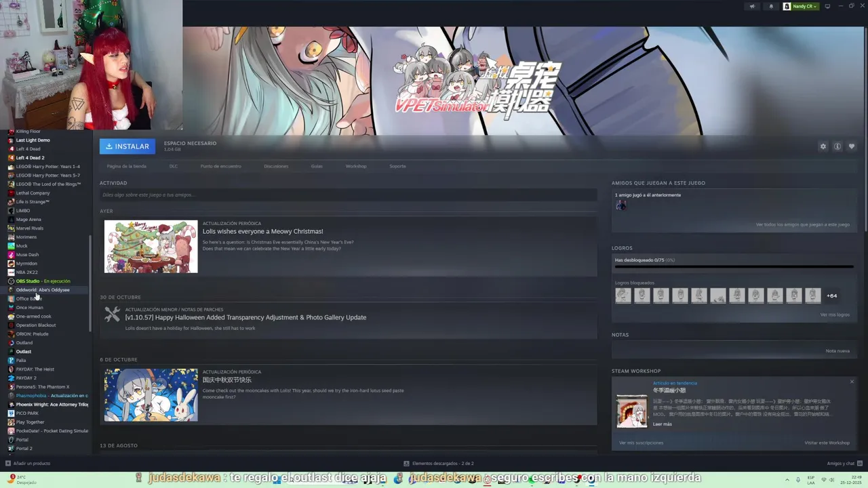Click the LIMBO game icon
The image size is (868, 488).
click(11, 211)
